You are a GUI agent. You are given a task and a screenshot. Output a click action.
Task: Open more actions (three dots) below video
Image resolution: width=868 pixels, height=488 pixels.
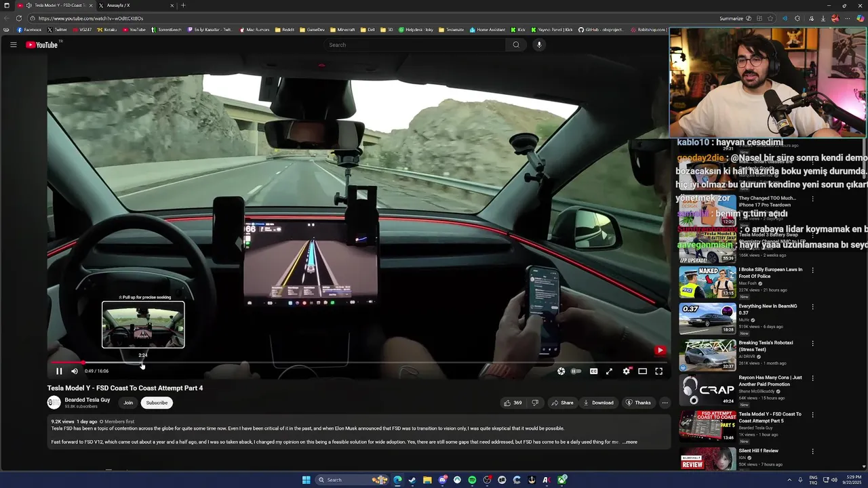(x=665, y=403)
